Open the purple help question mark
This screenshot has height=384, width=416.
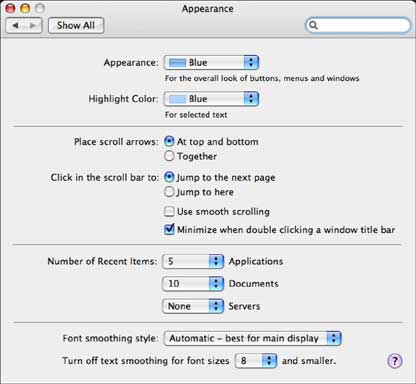pyautogui.click(x=395, y=360)
